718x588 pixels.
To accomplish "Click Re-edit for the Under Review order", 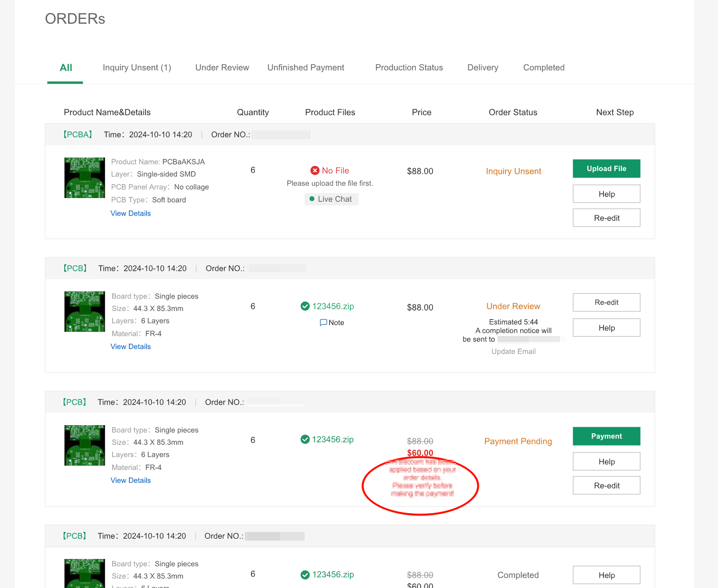I will pos(606,302).
